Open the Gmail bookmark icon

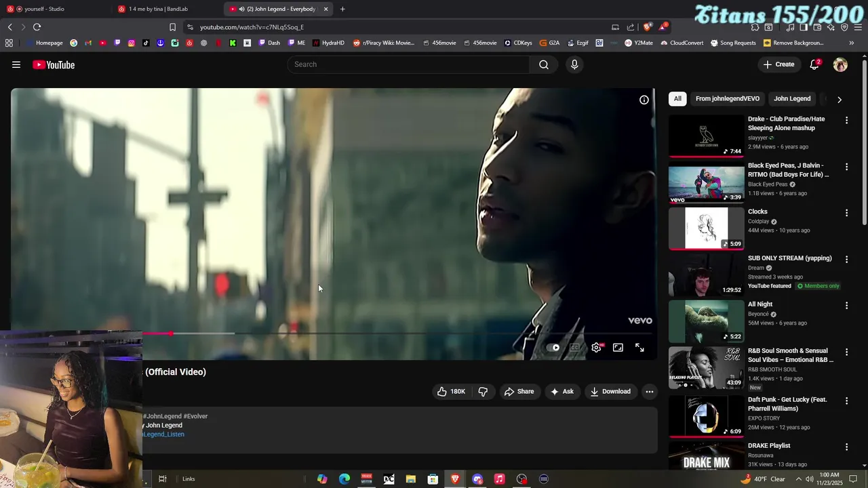(88, 43)
